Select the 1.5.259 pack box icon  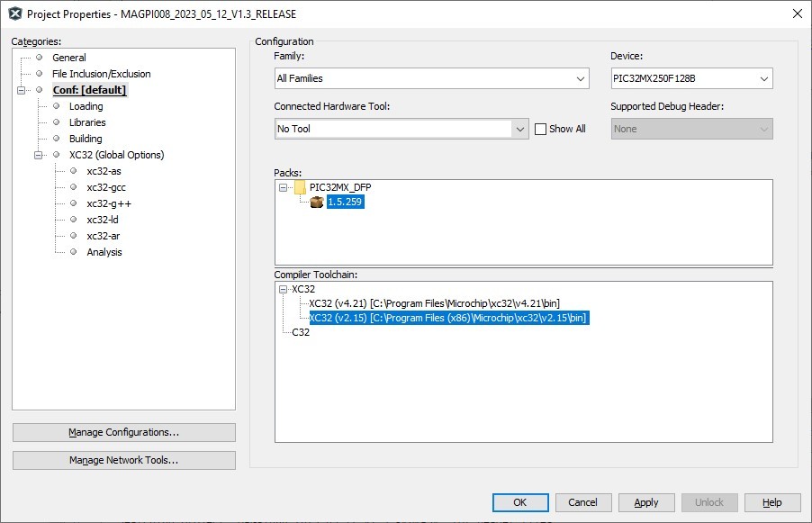click(x=317, y=202)
